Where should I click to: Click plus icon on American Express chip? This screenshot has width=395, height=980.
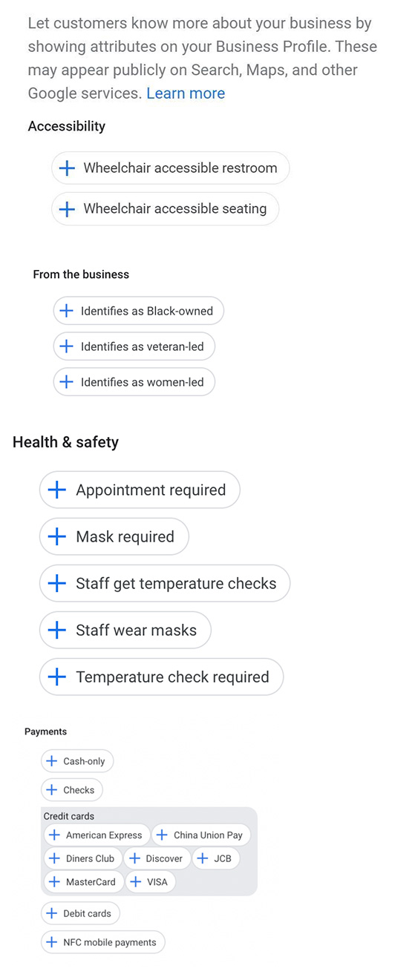(x=53, y=835)
